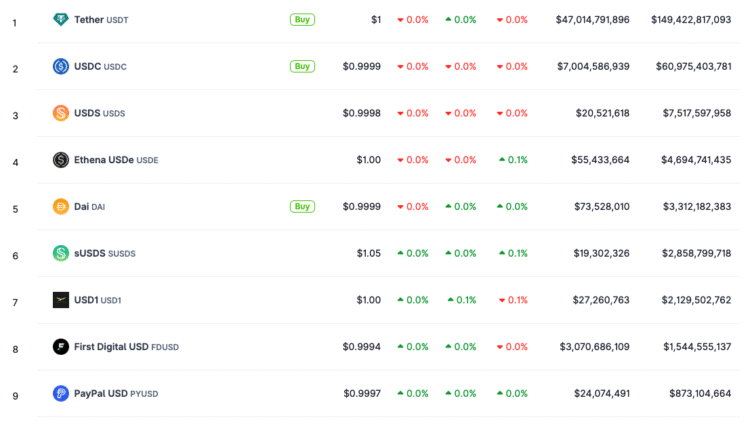Click the USD1 coin logo icon

(61, 300)
